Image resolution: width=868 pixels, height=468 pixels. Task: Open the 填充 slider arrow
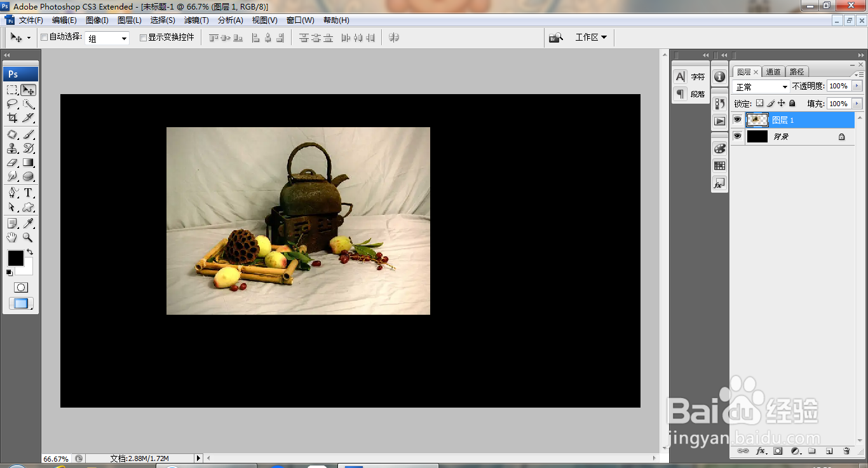tap(857, 104)
